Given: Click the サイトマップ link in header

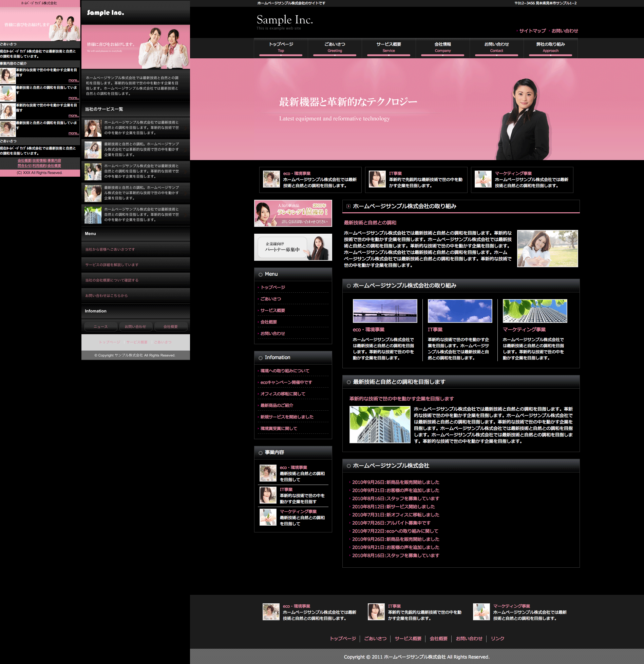Looking at the screenshot, I should 532,31.
